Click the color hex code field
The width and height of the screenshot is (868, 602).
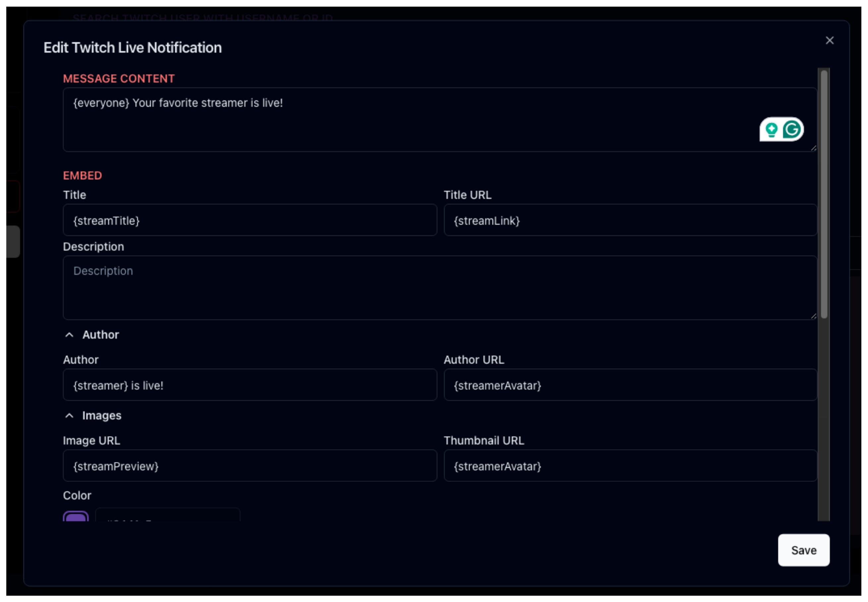click(168, 515)
